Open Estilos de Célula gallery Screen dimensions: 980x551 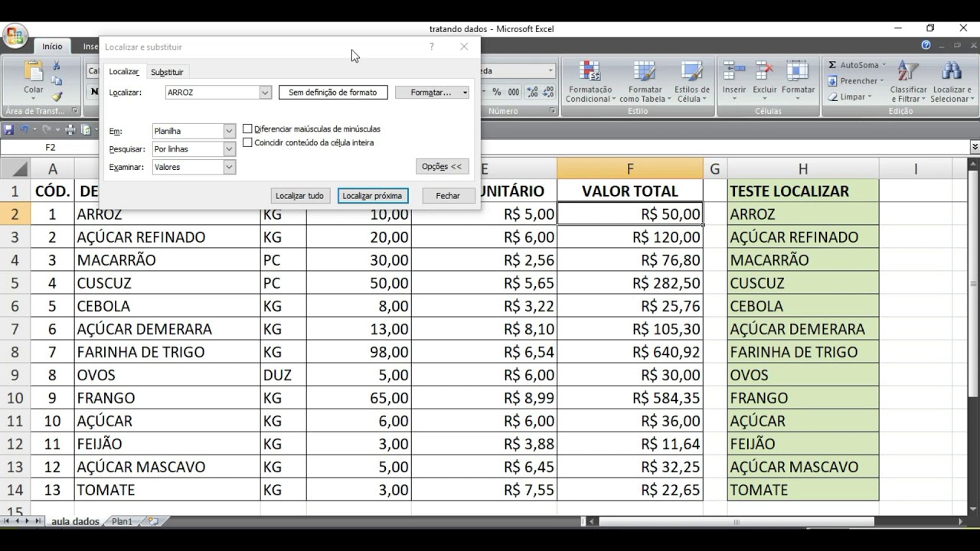pyautogui.click(x=692, y=82)
